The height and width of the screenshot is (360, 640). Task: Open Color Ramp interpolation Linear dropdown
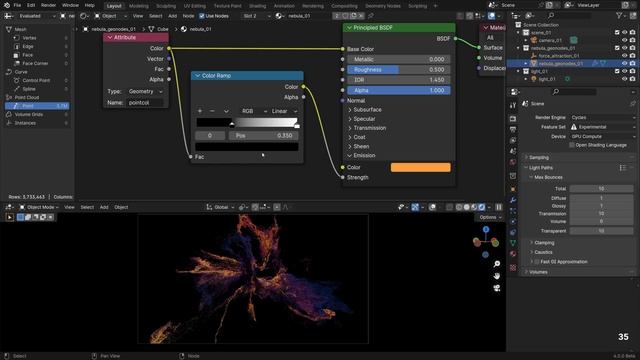pos(284,111)
